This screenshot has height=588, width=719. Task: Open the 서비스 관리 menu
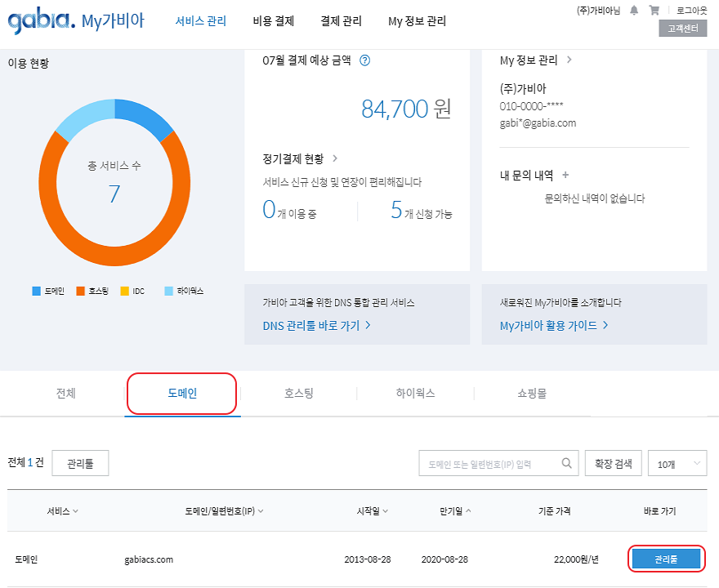(201, 21)
